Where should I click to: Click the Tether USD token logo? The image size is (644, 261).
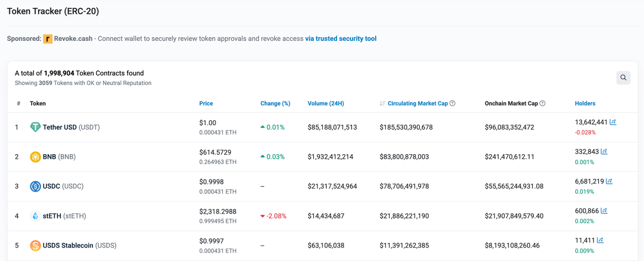(35, 127)
